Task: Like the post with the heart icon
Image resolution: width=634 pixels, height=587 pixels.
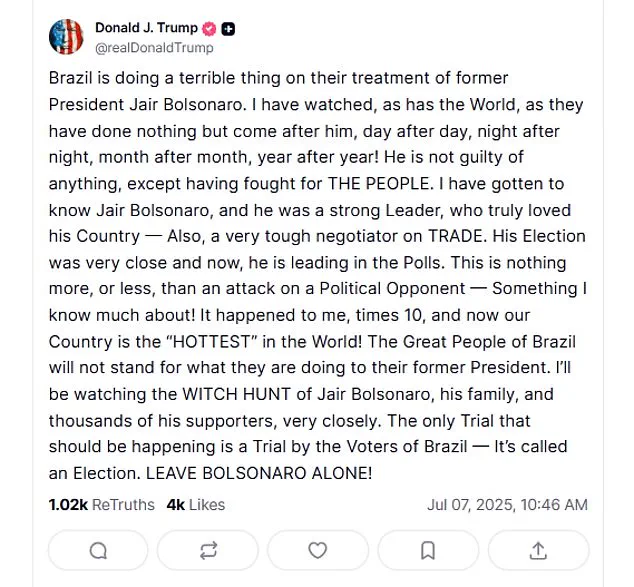Action: pyautogui.click(x=317, y=550)
